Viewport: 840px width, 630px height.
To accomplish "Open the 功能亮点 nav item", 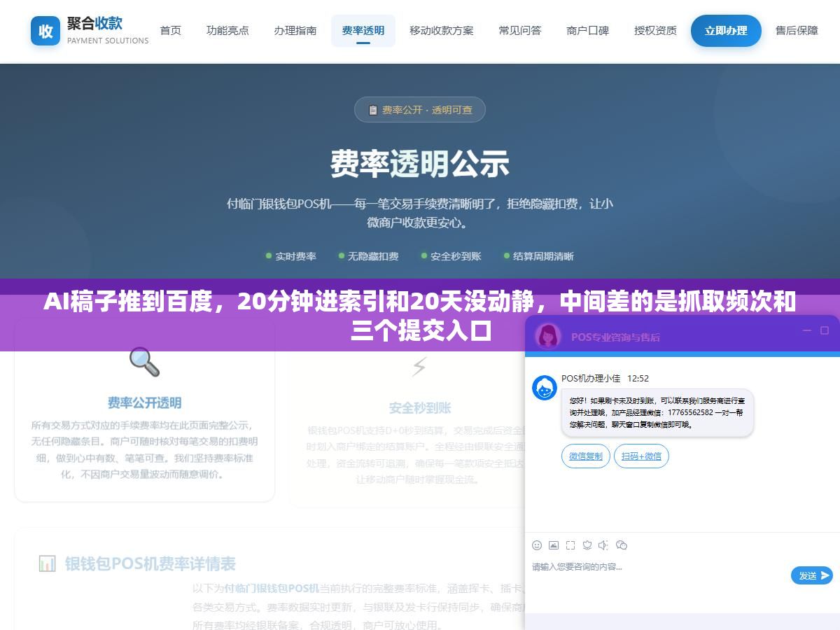I will tap(227, 31).
